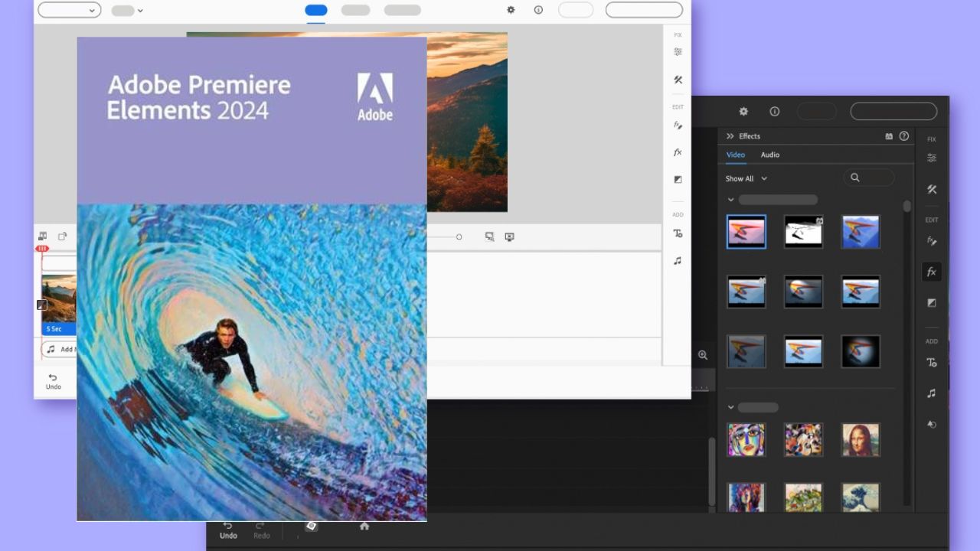Select the Mona Lisa art style thumbnail

[x=861, y=439]
